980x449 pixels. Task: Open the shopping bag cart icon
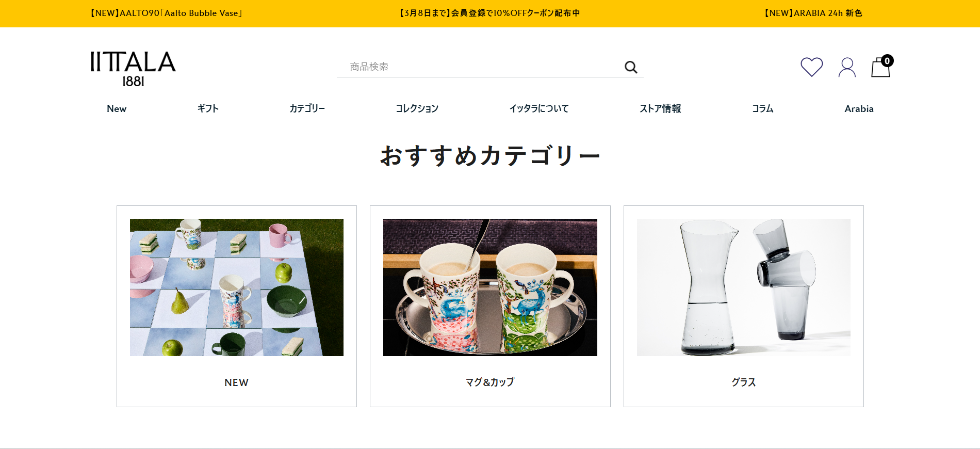[x=880, y=68]
